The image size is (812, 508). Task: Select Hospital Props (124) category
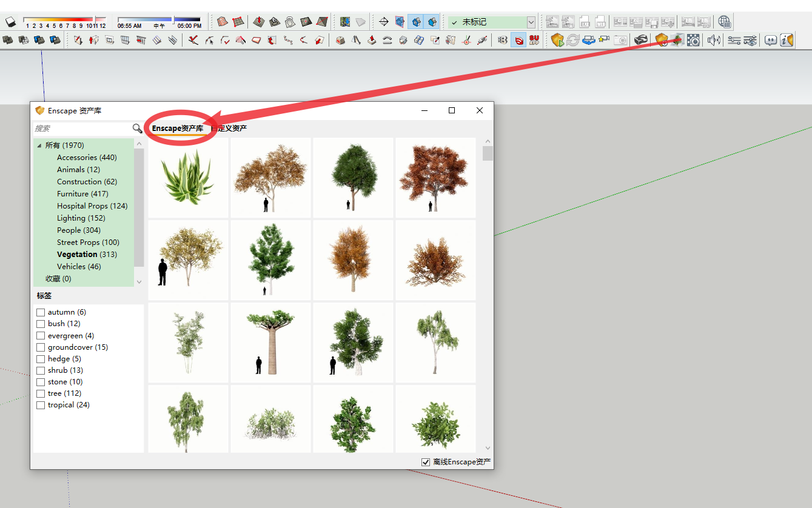pos(92,206)
